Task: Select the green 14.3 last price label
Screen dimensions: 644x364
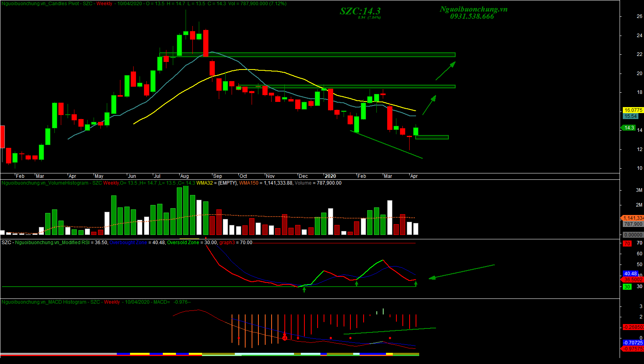Action: (629, 128)
